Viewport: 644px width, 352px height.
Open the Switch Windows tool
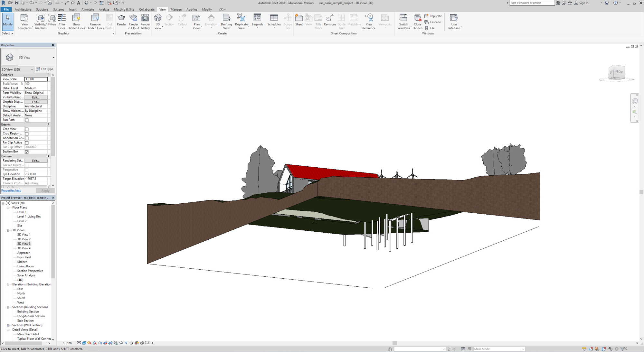[403, 22]
